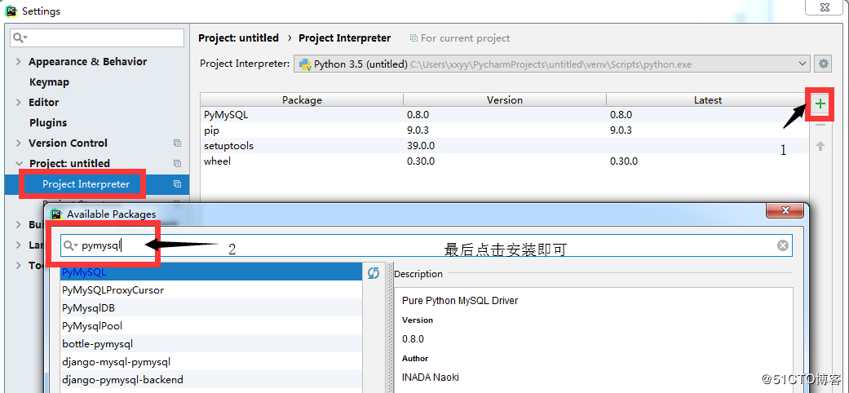This screenshot has height=393, width=849.
Task: Click the Version column header
Action: click(x=505, y=100)
